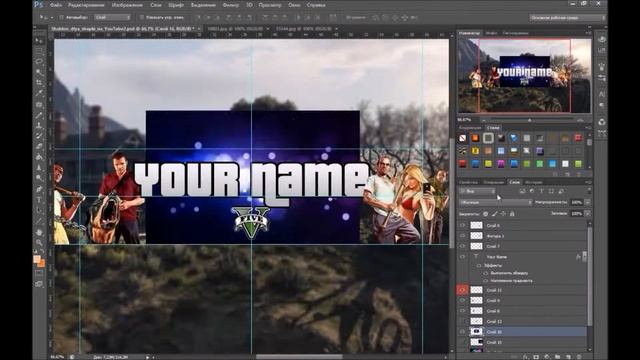Screen dimensions: 640x360
Task: Select the History Brush tool
Action: pos(39,136)
